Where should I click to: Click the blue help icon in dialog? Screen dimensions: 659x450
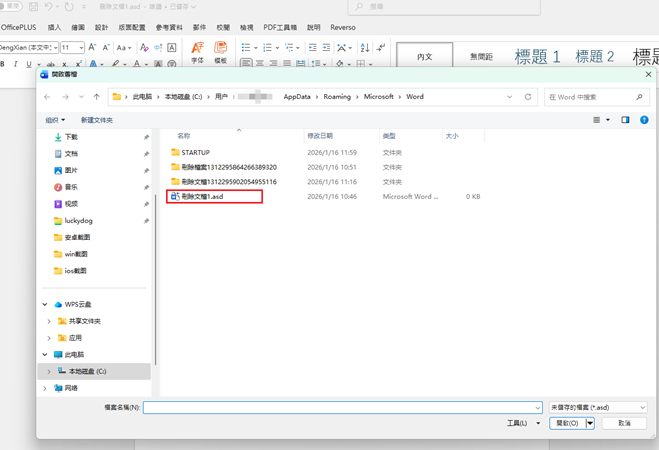tap(644, 120)
